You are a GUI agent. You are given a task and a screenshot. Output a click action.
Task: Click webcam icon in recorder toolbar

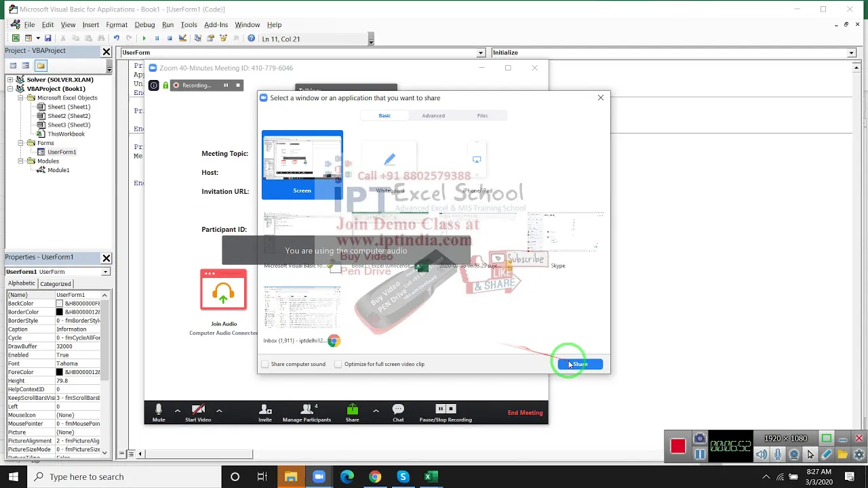coord(794,455)
